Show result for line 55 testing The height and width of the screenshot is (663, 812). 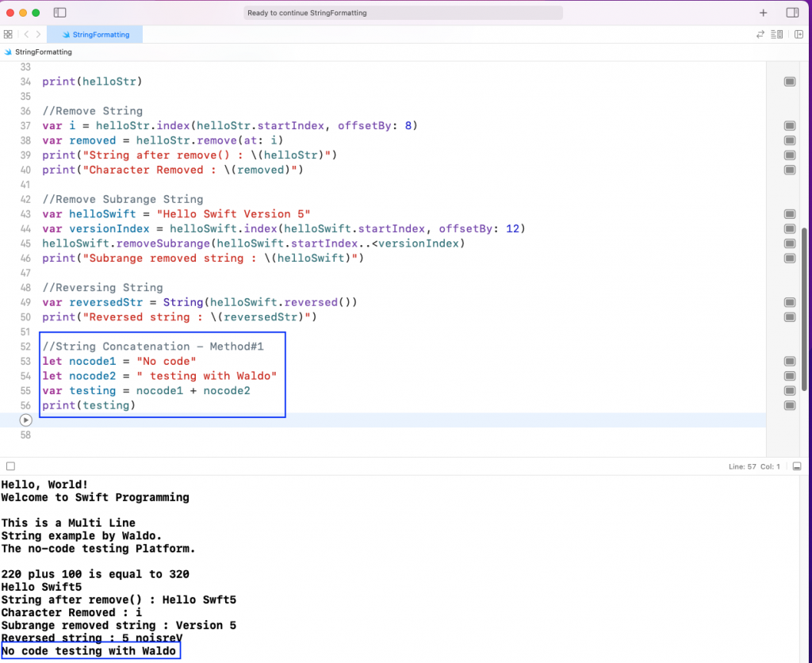790,390
